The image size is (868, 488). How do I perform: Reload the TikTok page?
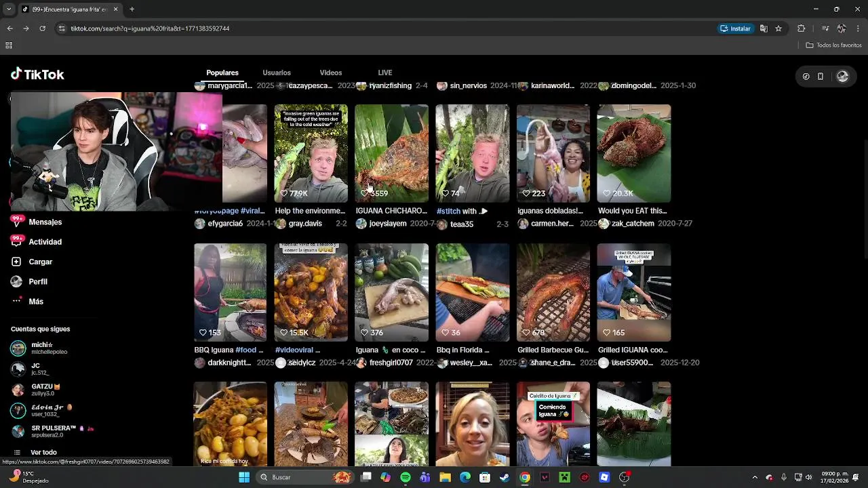click(x=42, y=28)
